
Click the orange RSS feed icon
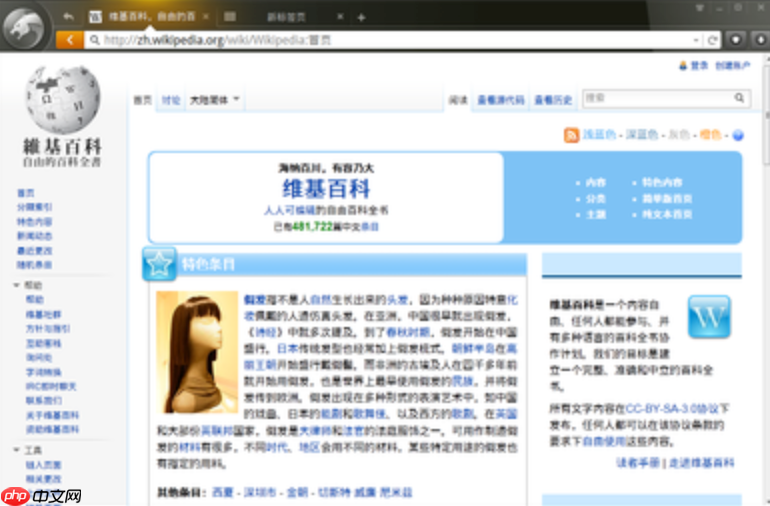571,135
